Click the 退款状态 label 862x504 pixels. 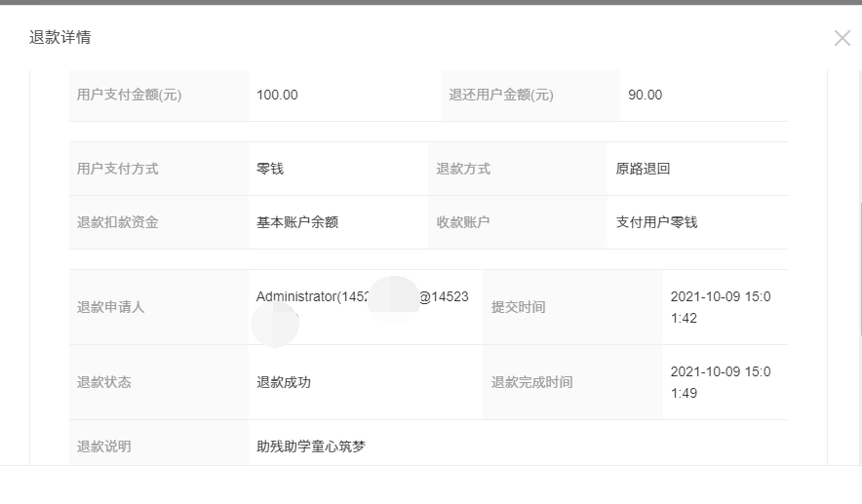(x=104, y=382)
